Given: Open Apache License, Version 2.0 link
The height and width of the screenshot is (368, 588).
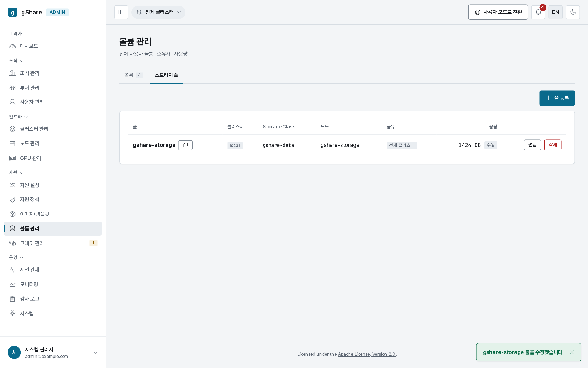Looking at the screenshot, I should point(367,354).
